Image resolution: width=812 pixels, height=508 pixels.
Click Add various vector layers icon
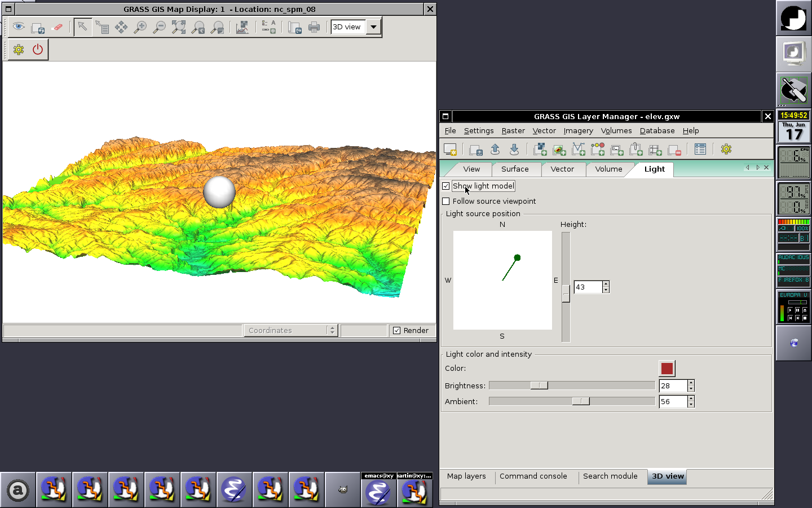point(598,150)
